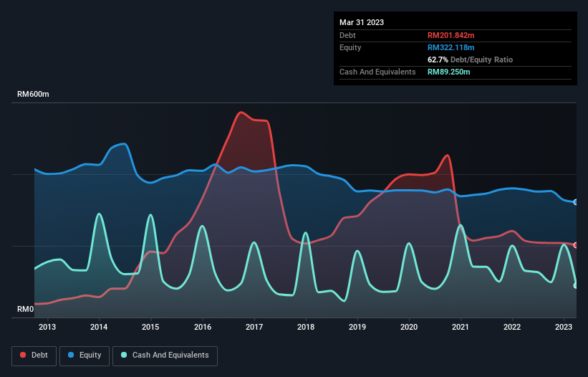The width and height of the screenshot is (588, 377).
Task: Click the 2013 x-axis label
Action: [x=47, y=327]
